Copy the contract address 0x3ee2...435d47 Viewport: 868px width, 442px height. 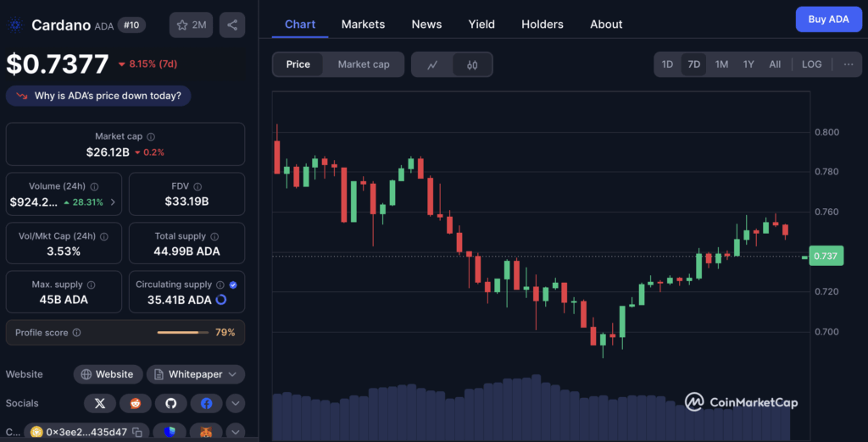(x=137, y=432)
